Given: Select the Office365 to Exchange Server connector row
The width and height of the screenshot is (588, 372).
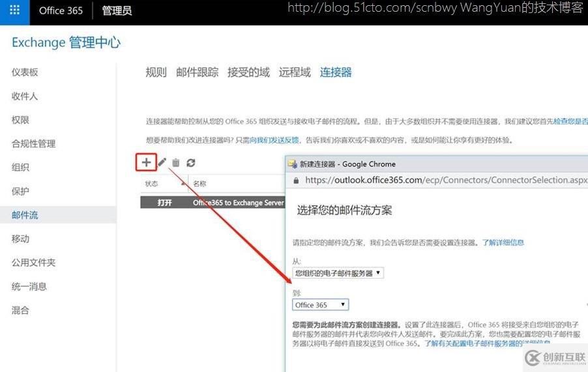Looking at the screenshot, I should [213, 203].
